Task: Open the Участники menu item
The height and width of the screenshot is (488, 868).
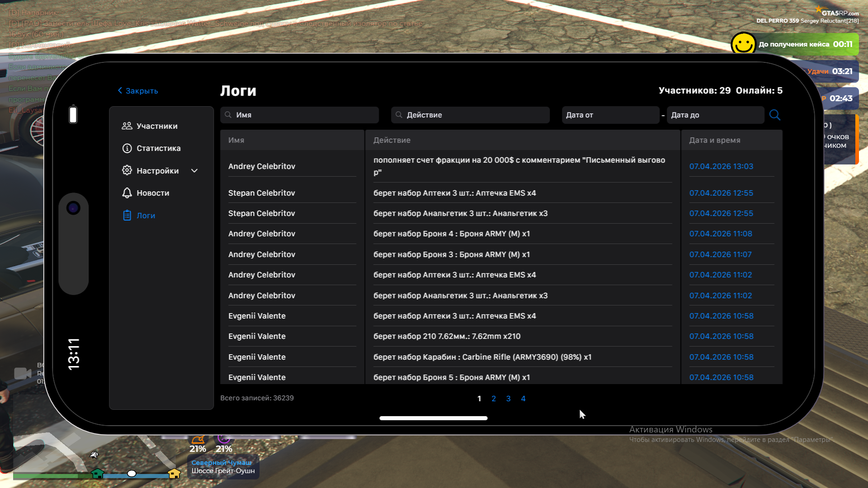Action: pyautogui.click(x=157, y=126)
